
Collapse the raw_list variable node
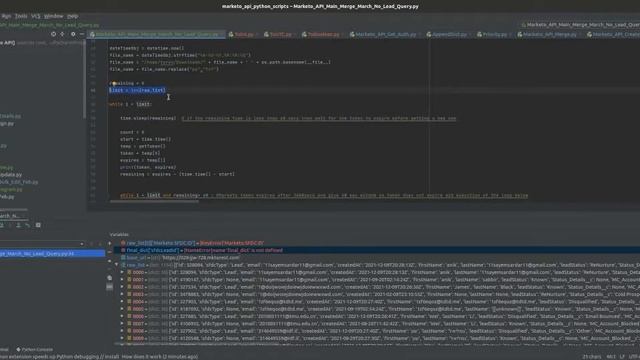pos(116,265)
